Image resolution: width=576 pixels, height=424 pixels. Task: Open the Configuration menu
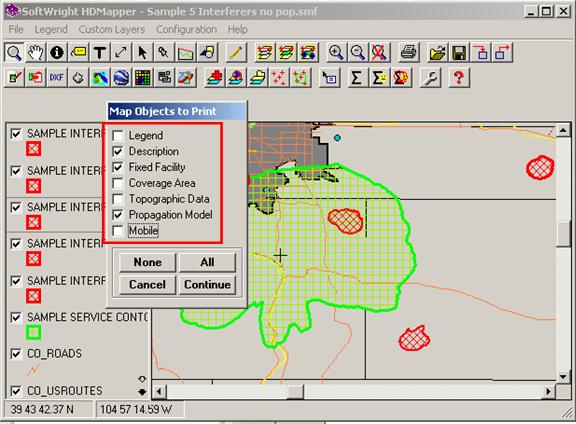tap(186, 29)
